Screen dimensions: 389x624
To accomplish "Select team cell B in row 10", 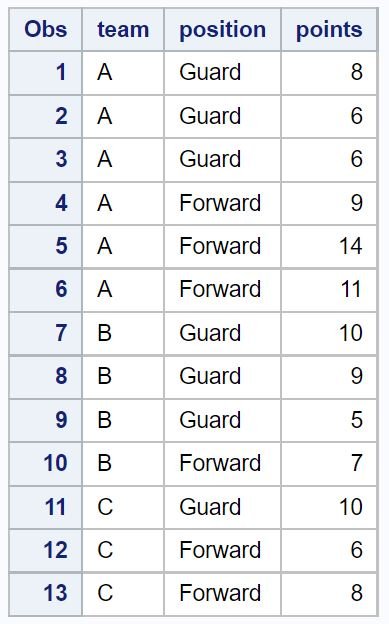I will pyautogui.click(x=123, y=464).
